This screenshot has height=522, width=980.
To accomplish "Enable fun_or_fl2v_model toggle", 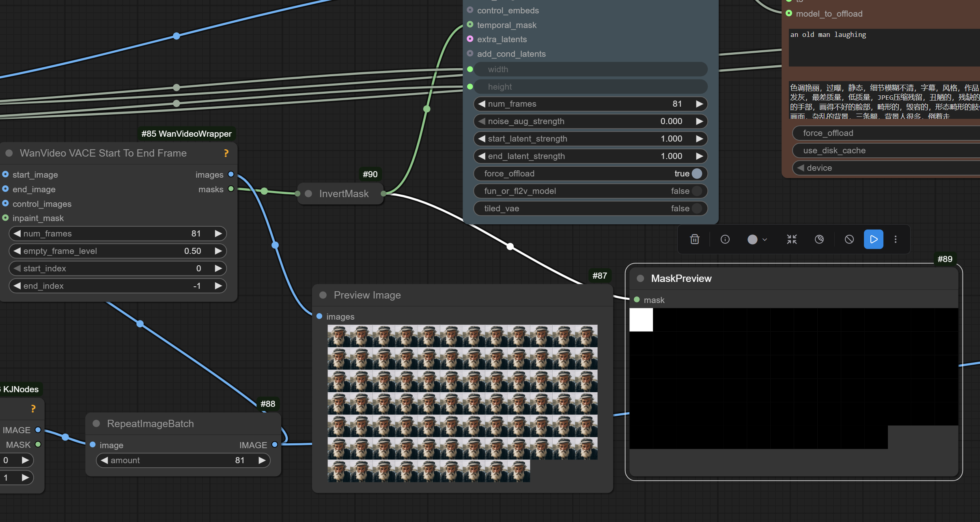I will 697,191.
